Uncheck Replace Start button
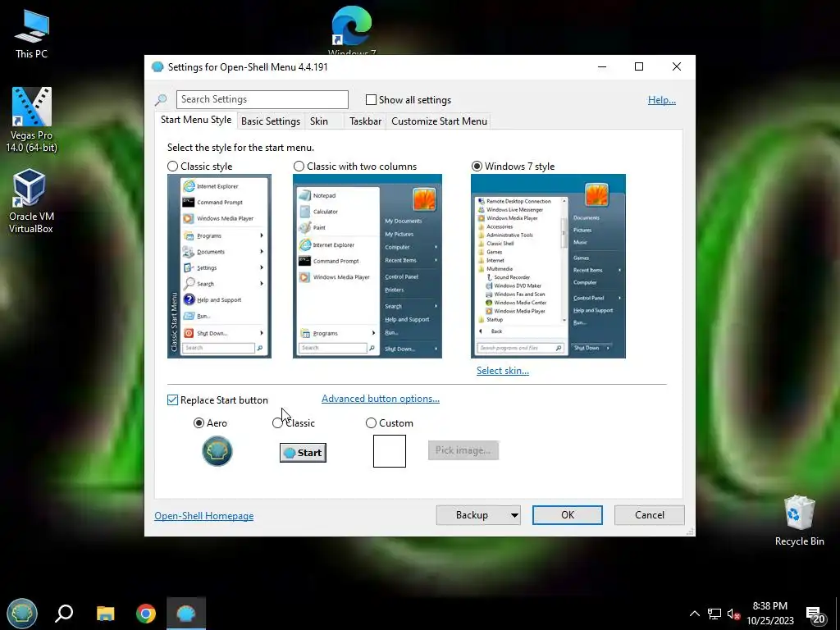 pyautogui.click(x=172, y=400)
